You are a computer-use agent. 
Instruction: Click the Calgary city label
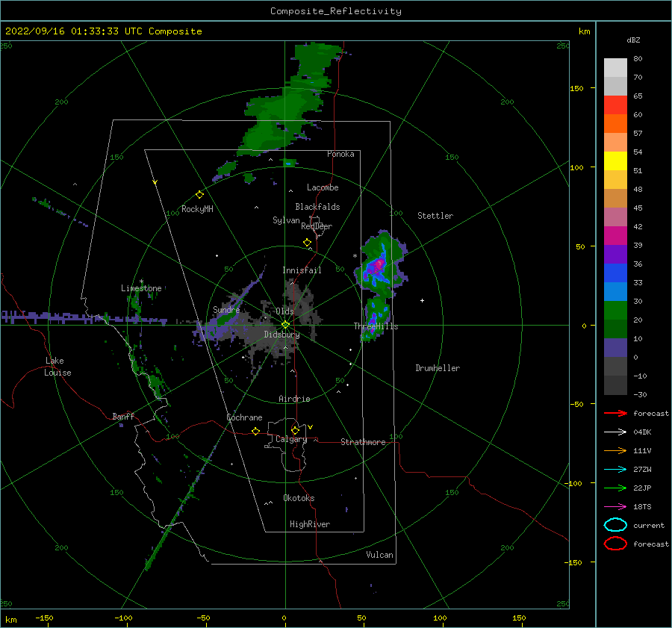click(291, 439)
